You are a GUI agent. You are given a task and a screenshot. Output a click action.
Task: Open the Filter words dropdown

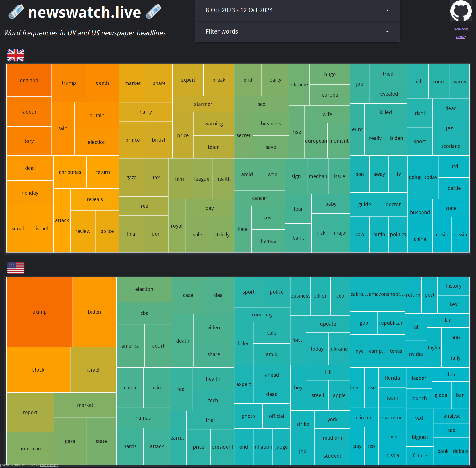[297, 32]
